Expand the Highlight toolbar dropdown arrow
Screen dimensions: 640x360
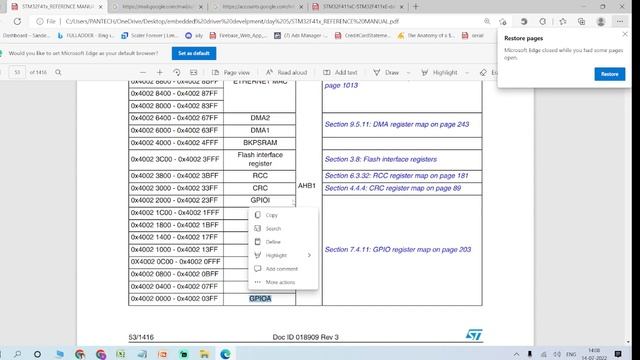(x=467, y=73)
